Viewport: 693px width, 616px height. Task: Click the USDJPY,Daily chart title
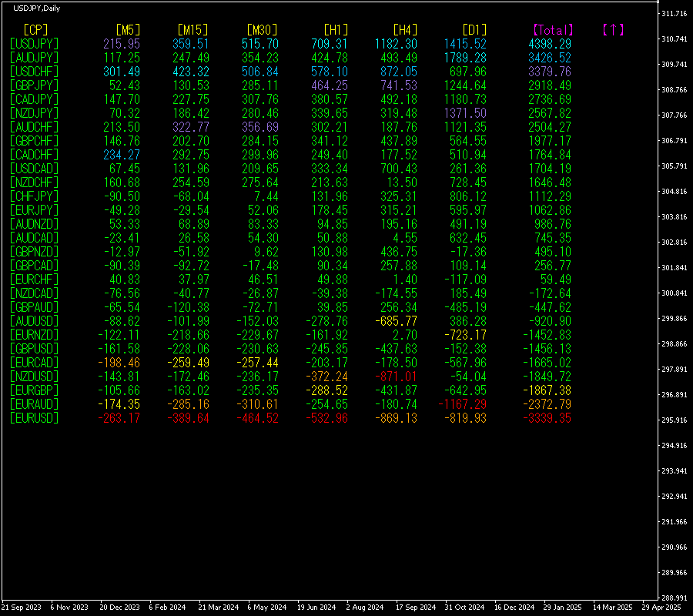click(x=37, y=8)
